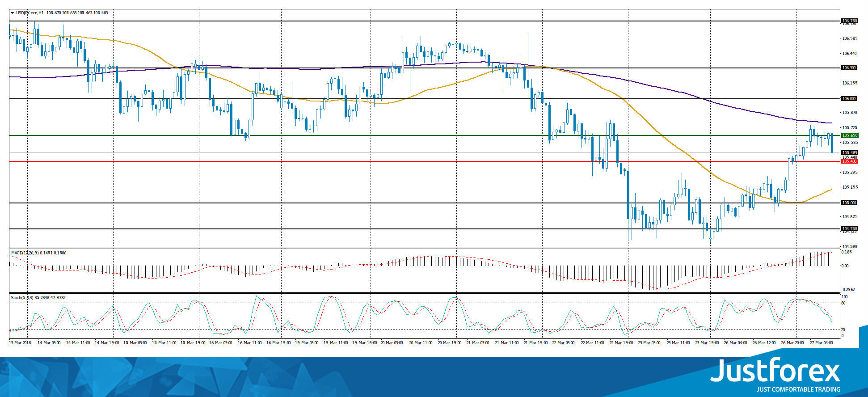Click the 105.295 price axis value
This screenshot has height=397, width=868.
click(x=849, y=172)
